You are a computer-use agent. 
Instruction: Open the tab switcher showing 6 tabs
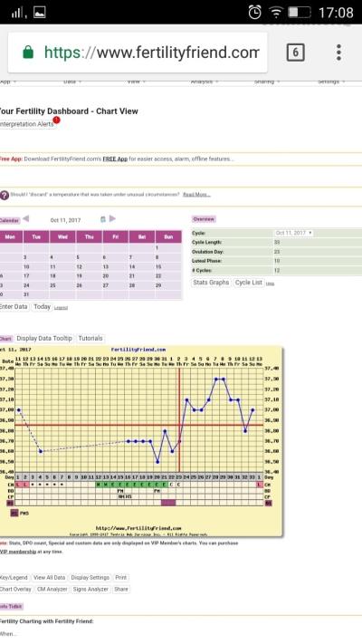point(295,53)
